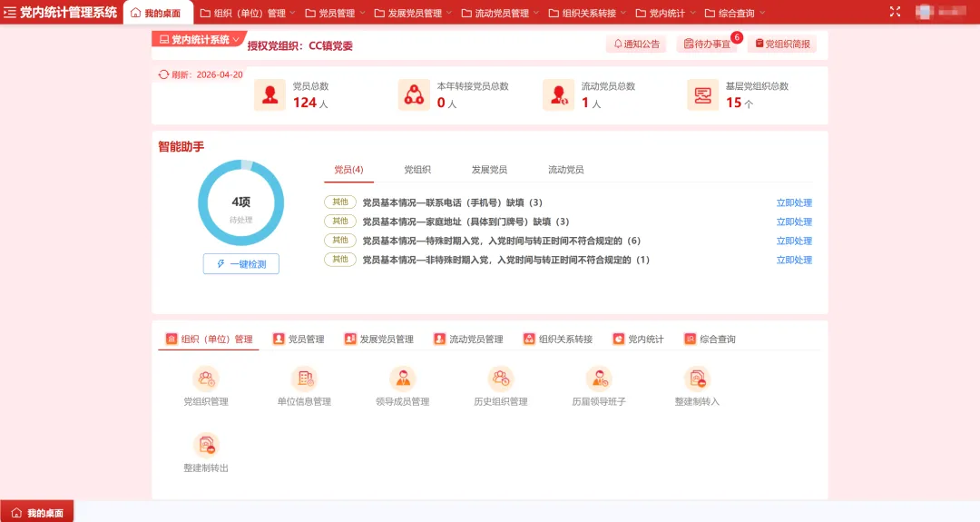Expand the 流动党员管理 top menu
Viewport: 980px width, 522px height.
500,13
